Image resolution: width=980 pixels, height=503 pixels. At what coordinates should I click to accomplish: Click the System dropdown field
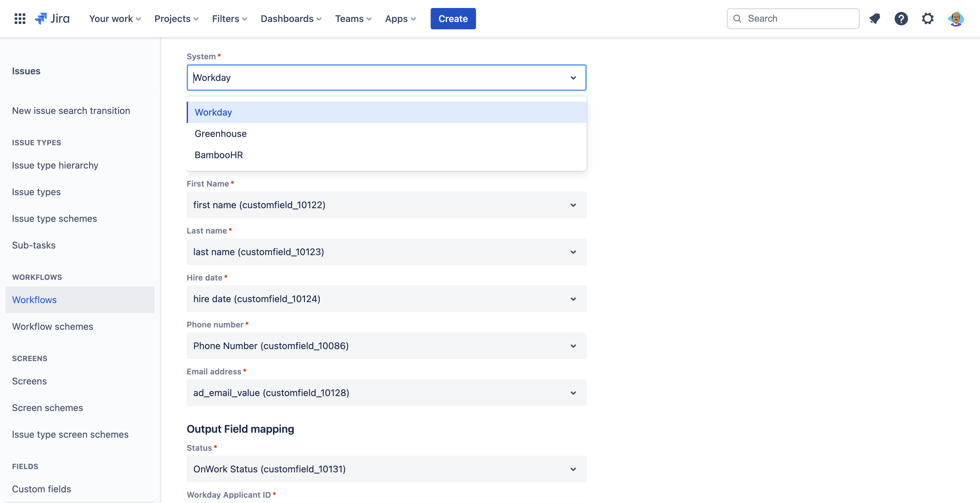pos(386,78)
